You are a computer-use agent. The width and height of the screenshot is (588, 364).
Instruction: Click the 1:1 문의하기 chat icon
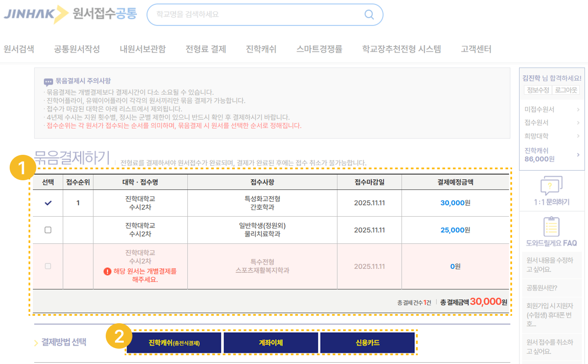click(552, 186)
